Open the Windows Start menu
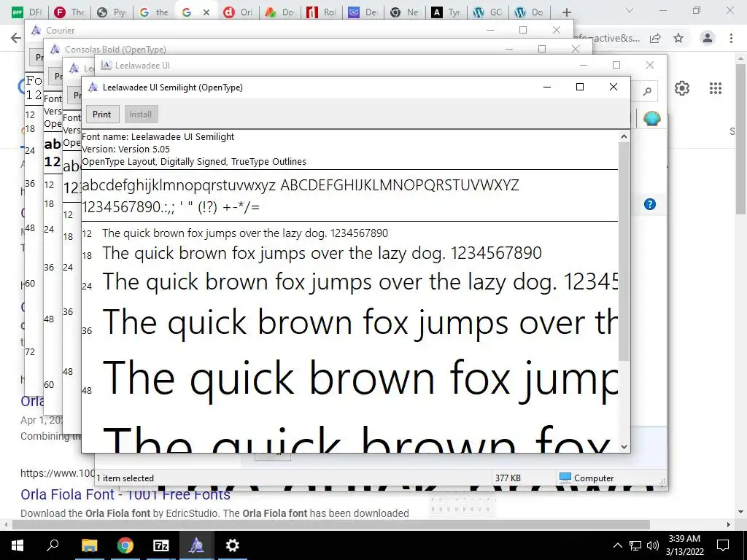 [x=17, y=545]
